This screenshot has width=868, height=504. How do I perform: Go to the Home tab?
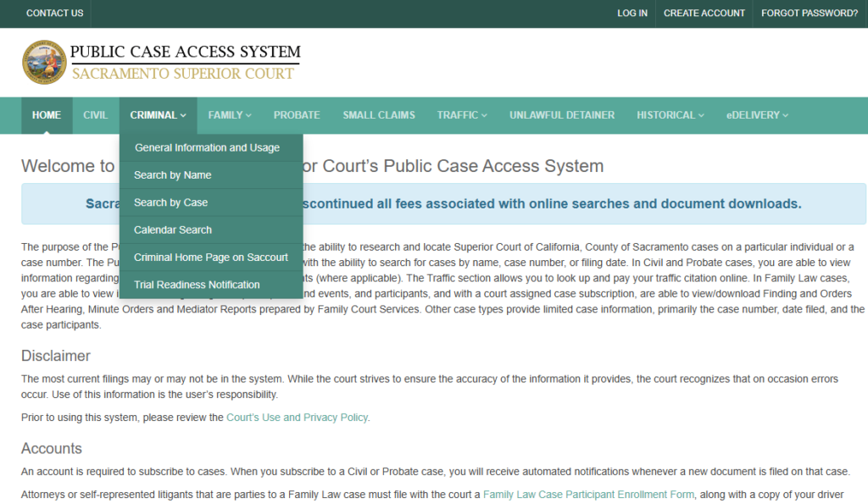click(x=47, y=115)
